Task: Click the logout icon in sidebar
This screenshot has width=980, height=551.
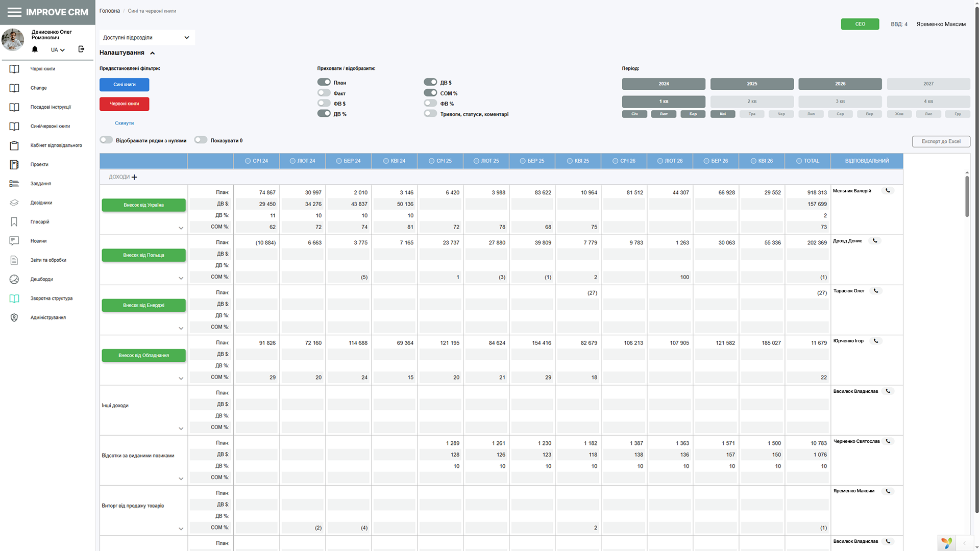Action: (81, 49)
